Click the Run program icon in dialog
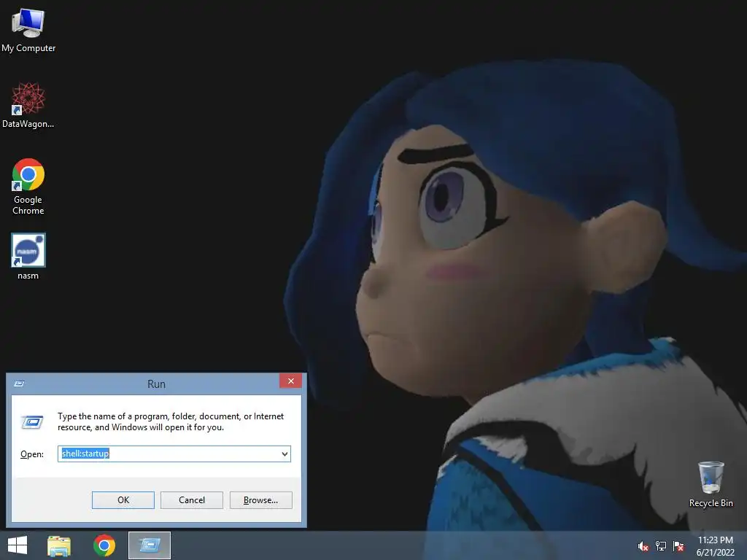747x560 pixels. coord(32,422)
